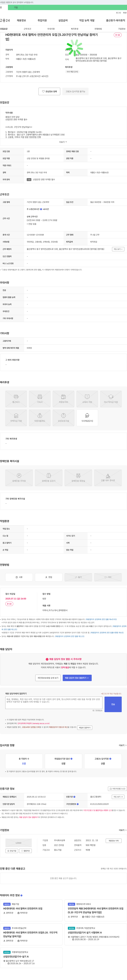The image size is (127, 980).
Task: Click the 거짓구인광고 신고 button
Action: pos(117,789)
